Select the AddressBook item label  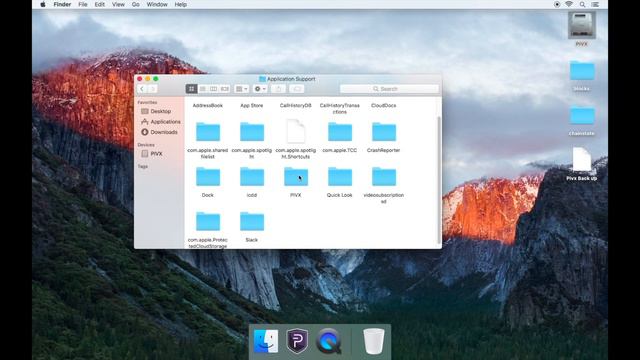208,106
